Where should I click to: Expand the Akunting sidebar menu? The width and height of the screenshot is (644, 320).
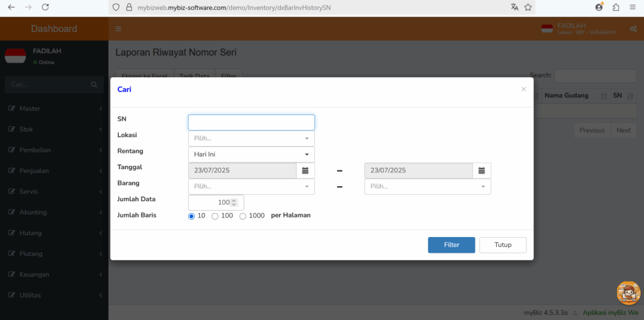(x=54, y=212)
